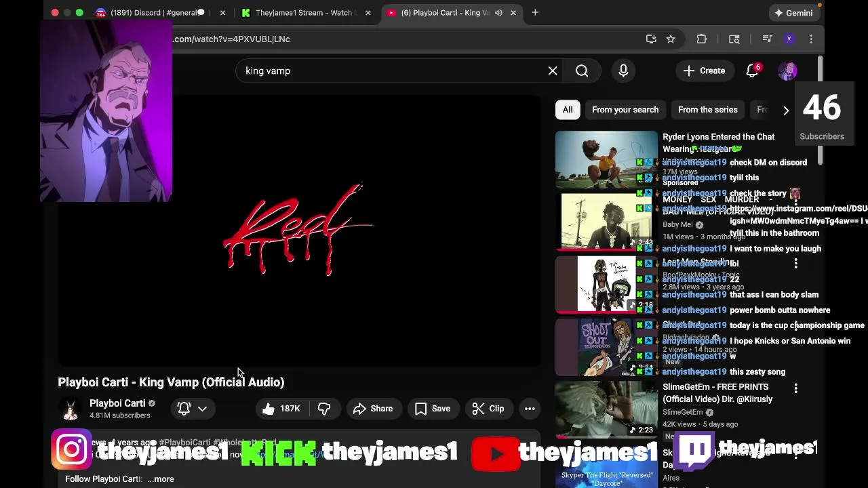
Task: Open the Skyper The Flight Reversed thumbnail
Action: coord(606,466)
